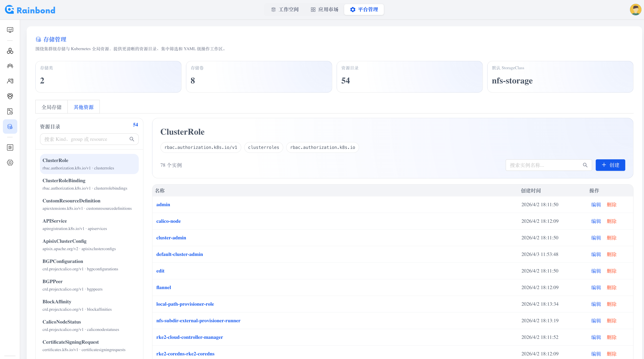The height and width of the screenshot is (359, 644).
Task: Open the monitor dashboard sidebar icon
Action: tap(10, 30)
